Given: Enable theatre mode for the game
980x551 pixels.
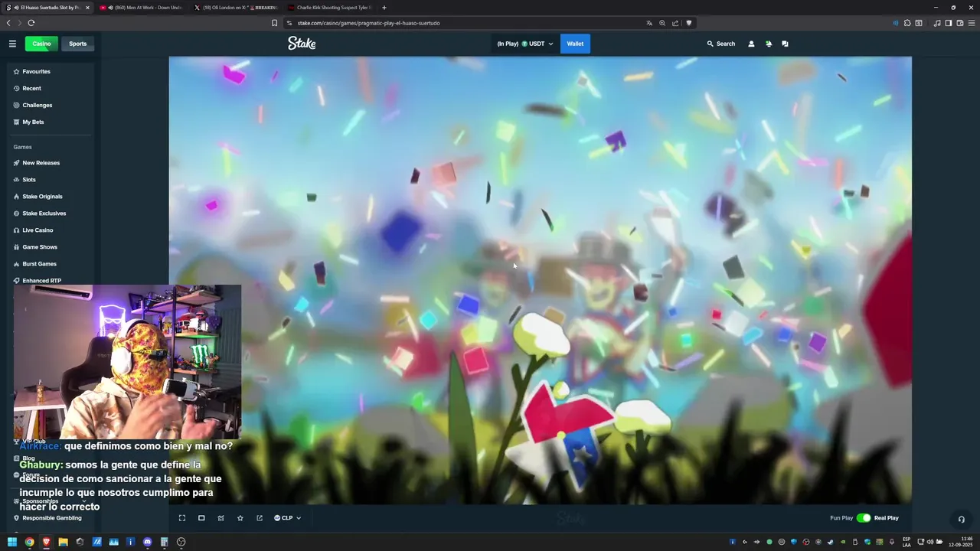Looking at the screenshot, I should tap(201, 518).
